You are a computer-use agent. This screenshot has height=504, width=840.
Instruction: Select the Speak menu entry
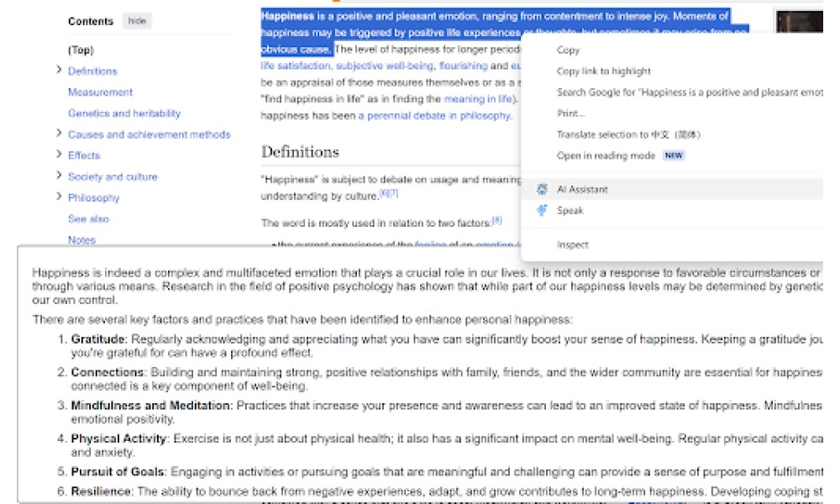(x=672, y=211)
